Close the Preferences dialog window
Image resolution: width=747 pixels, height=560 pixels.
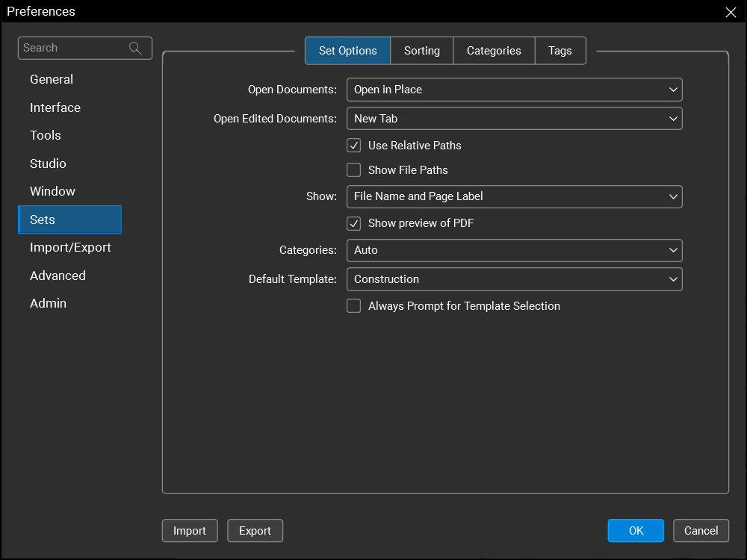[731, 12]
